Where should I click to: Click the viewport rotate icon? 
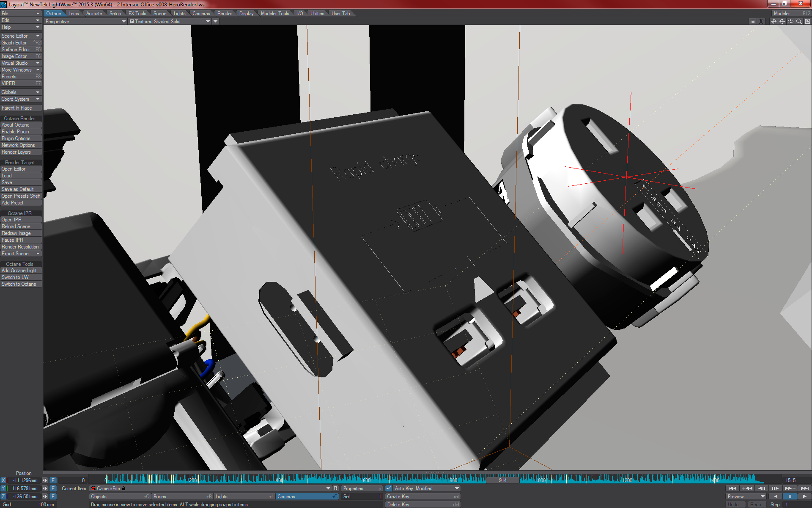point(790,22)
